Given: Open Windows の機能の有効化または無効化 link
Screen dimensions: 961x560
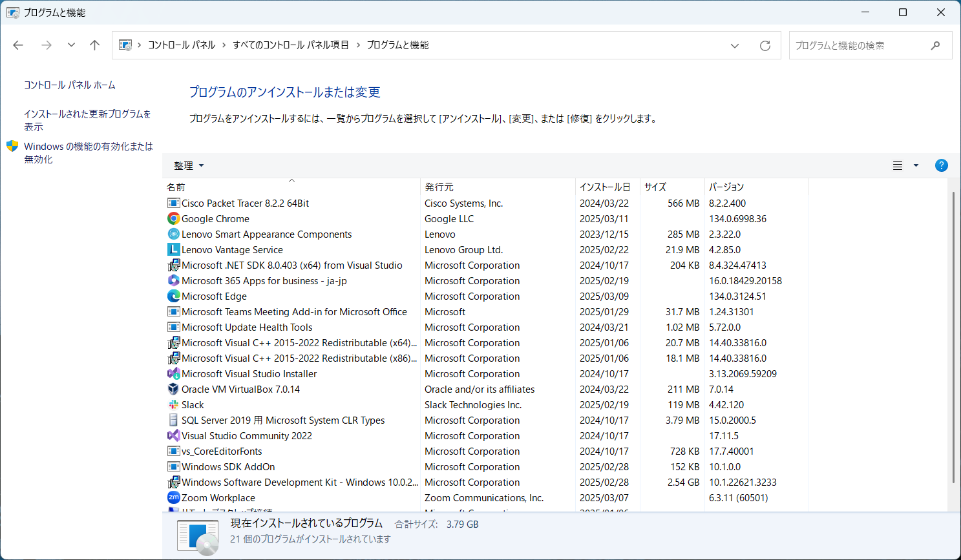Looking at the screenshot, I should (x=89, y=153).
